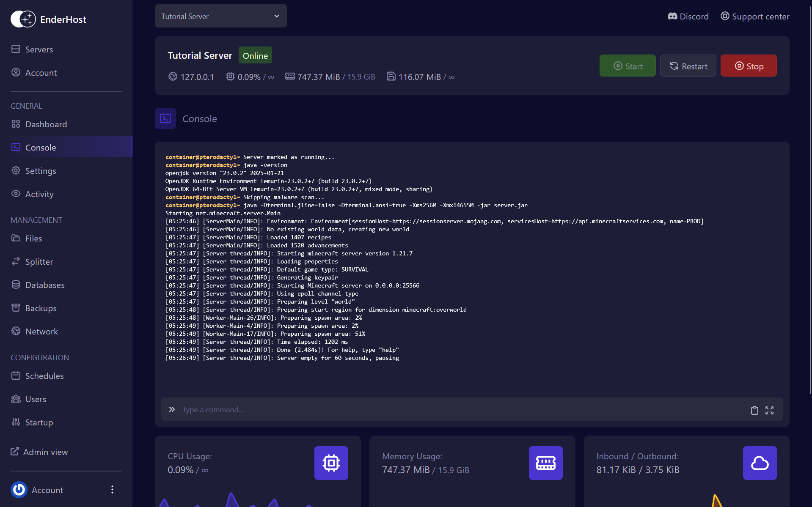Stop the server with red Stop button

point(748,66)
